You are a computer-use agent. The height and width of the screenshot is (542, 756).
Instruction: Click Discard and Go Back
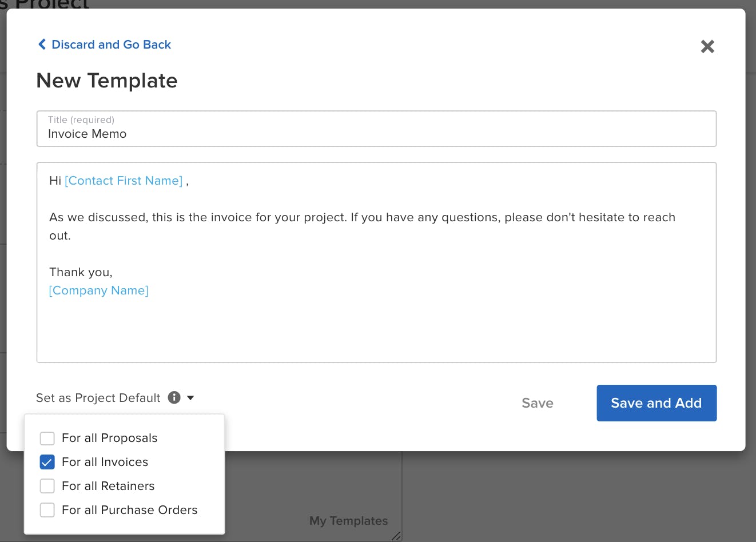(111, 44)
